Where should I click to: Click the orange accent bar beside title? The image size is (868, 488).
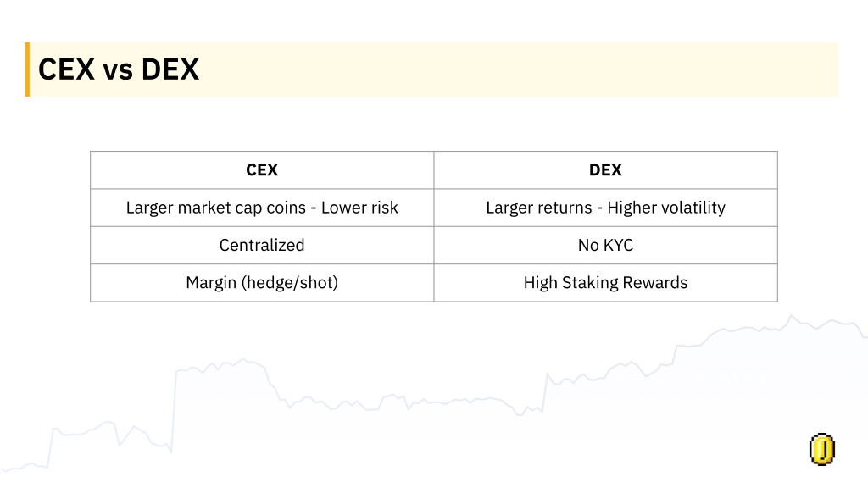(x=27, y=69)
